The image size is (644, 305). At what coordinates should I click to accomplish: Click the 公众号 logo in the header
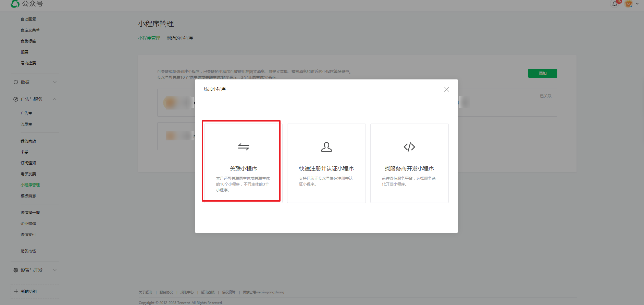coord(27,4)
